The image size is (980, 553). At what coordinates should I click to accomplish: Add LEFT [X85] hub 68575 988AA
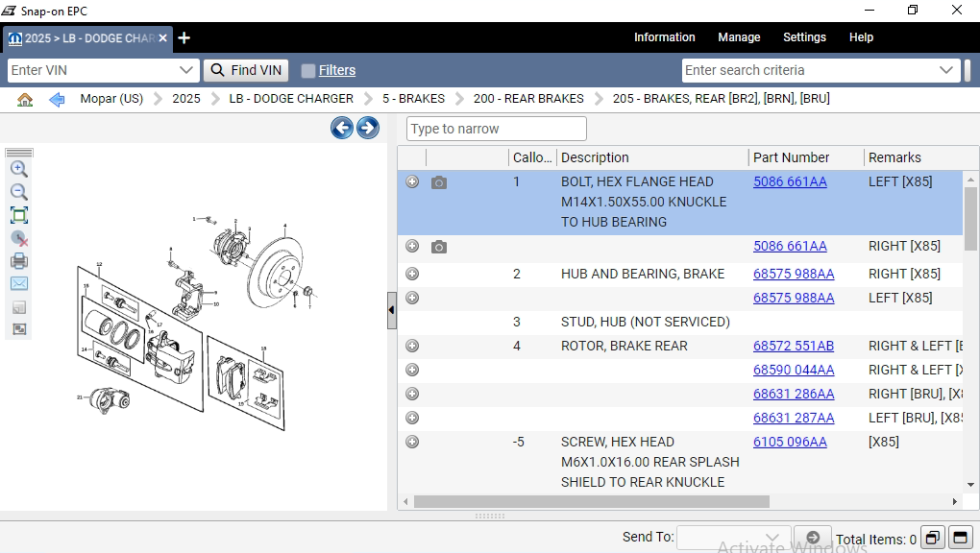click(x=412, y=298)
